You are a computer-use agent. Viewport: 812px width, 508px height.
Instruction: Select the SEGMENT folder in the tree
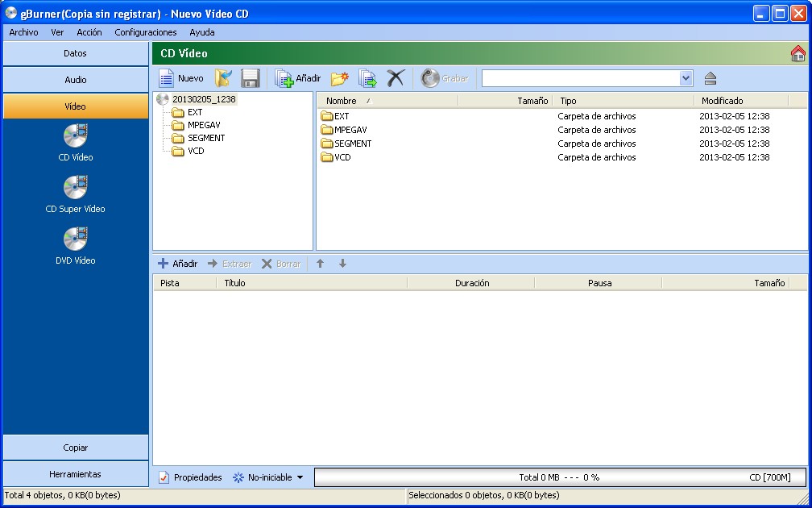tap(205, 138)
